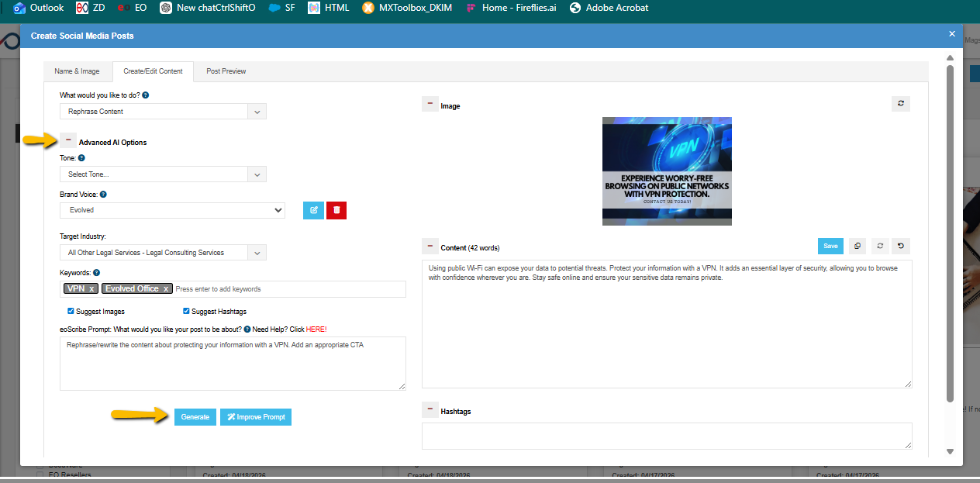
Task: Edit the Evolved brand voice
Action: pos(313,209)
